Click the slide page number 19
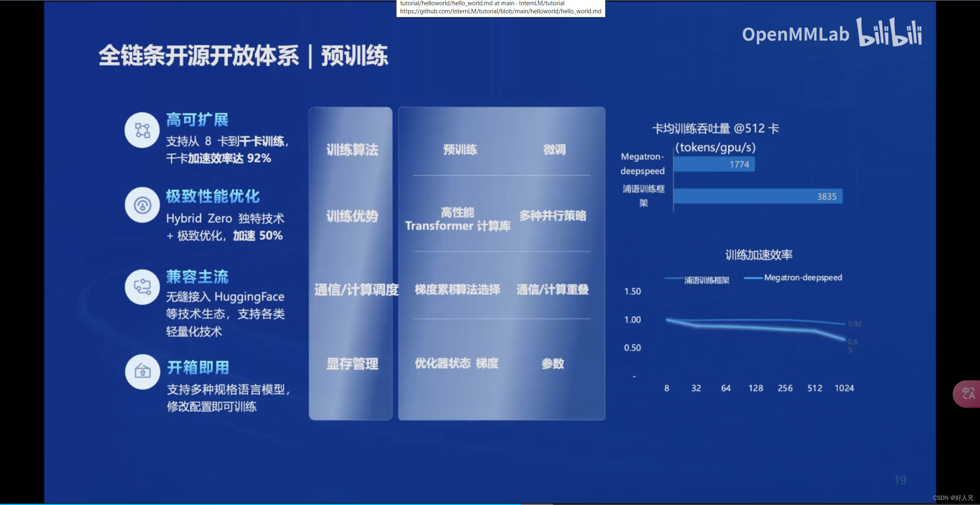The width and height of the screenshot is (980, 505). [900, 480]
